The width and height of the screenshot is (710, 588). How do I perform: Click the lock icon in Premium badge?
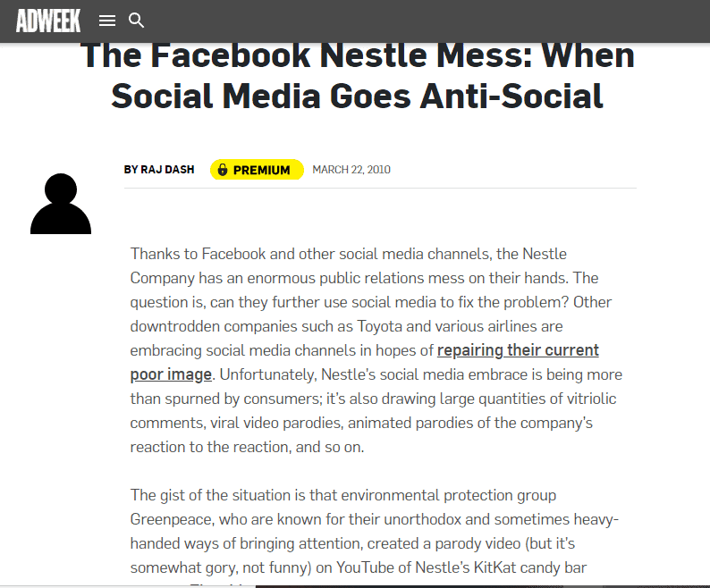coord(223,170)
